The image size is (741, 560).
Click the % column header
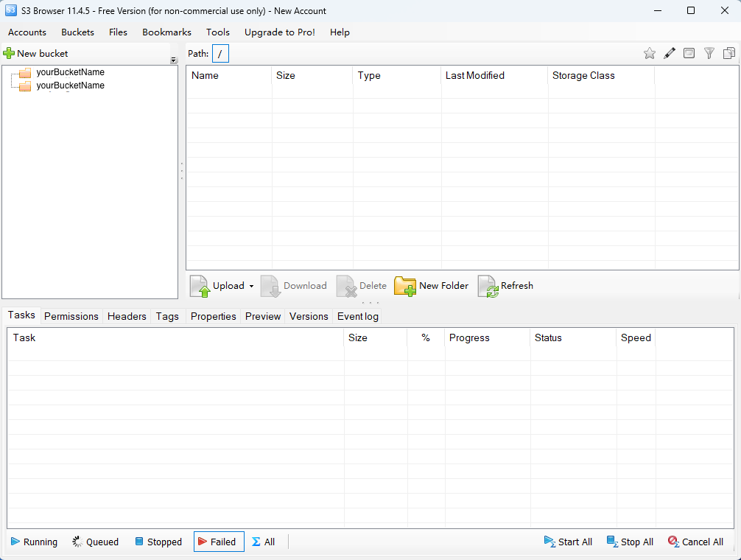click(x=426, y=338)
